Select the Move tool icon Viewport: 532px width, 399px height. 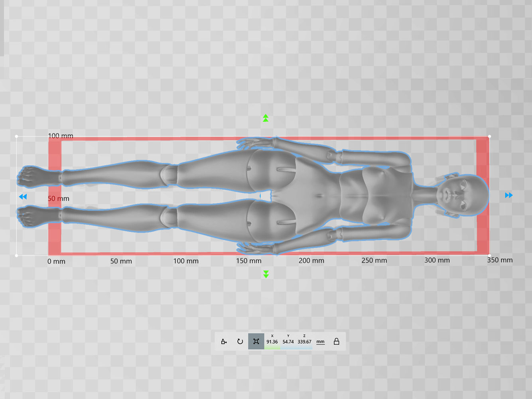coord(224,342)
